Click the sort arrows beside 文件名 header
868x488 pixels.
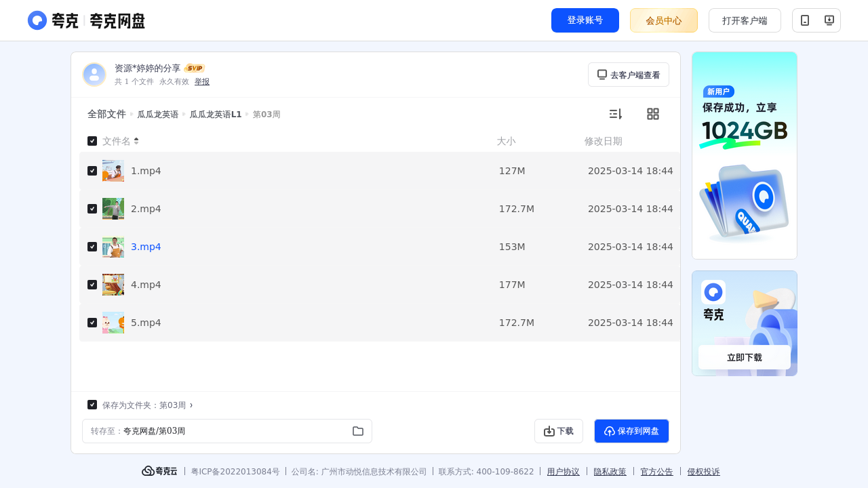[136, 141]
